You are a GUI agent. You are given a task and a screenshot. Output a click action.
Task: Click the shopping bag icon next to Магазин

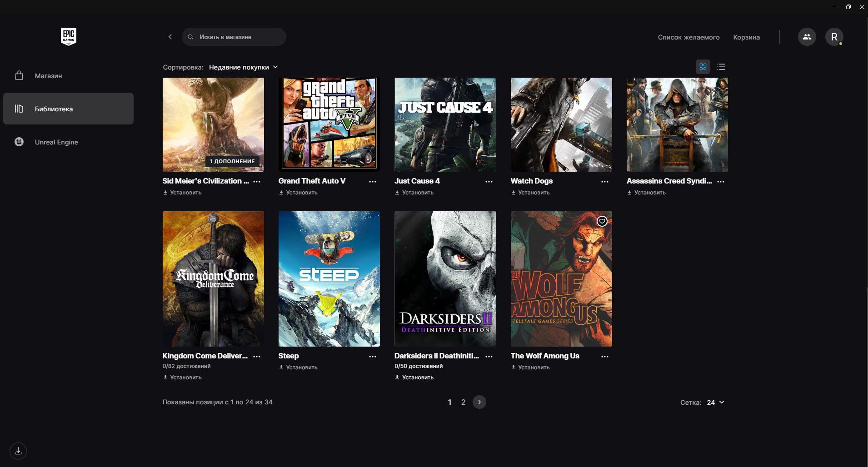coord(19,75)
